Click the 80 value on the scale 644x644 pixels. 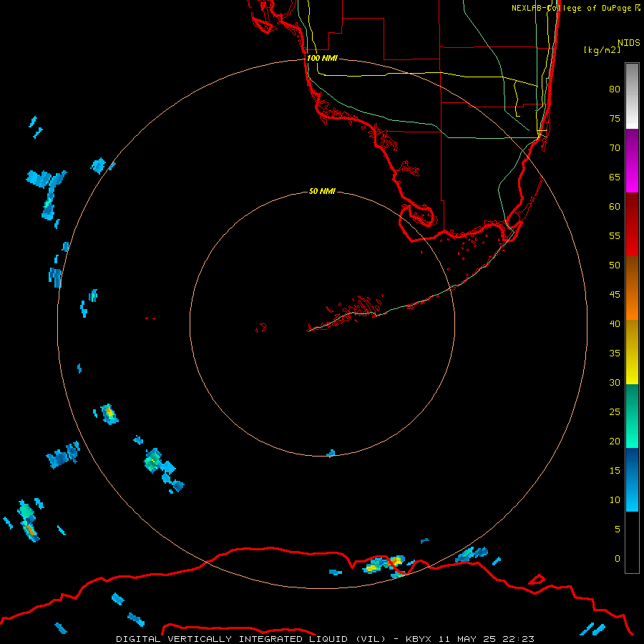click(x=615, y=89)
